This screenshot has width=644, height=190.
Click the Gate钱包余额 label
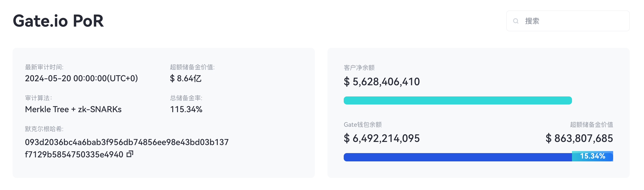point(363,125)
